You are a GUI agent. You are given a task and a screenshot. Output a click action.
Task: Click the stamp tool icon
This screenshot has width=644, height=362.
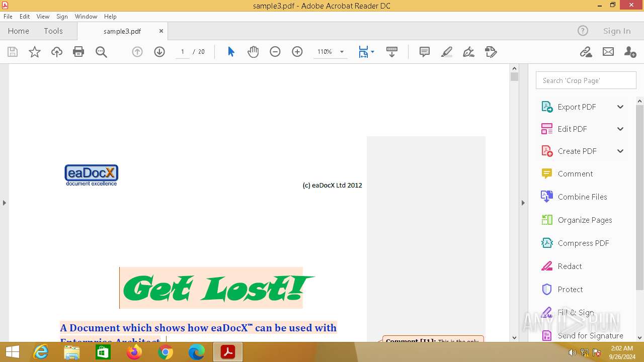(x=491, y=52)
